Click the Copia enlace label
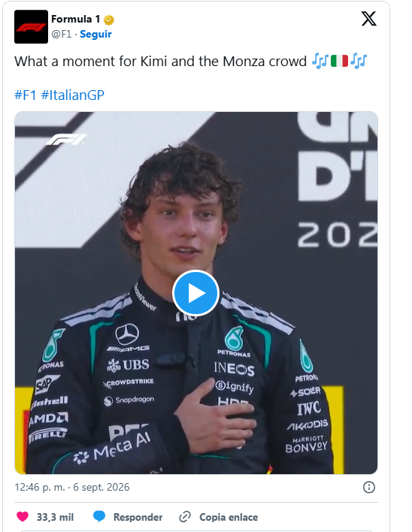412x532 pixels. click(x=229, y=517)
